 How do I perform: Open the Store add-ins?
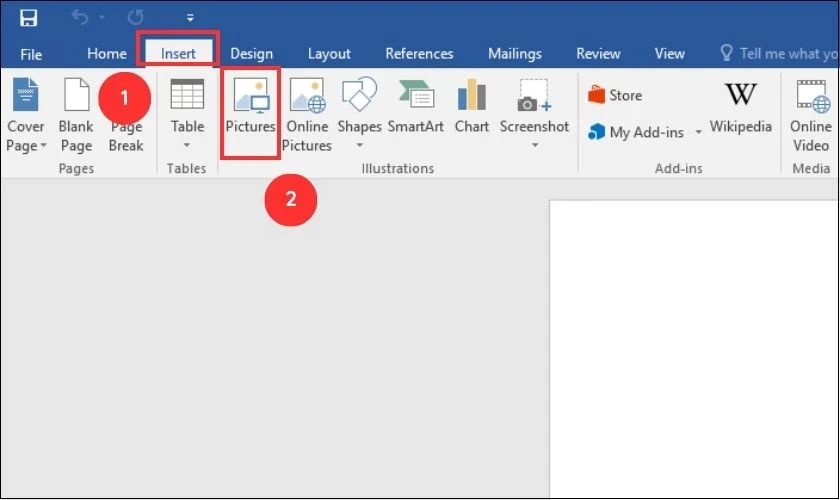click(x=615, y=96)
